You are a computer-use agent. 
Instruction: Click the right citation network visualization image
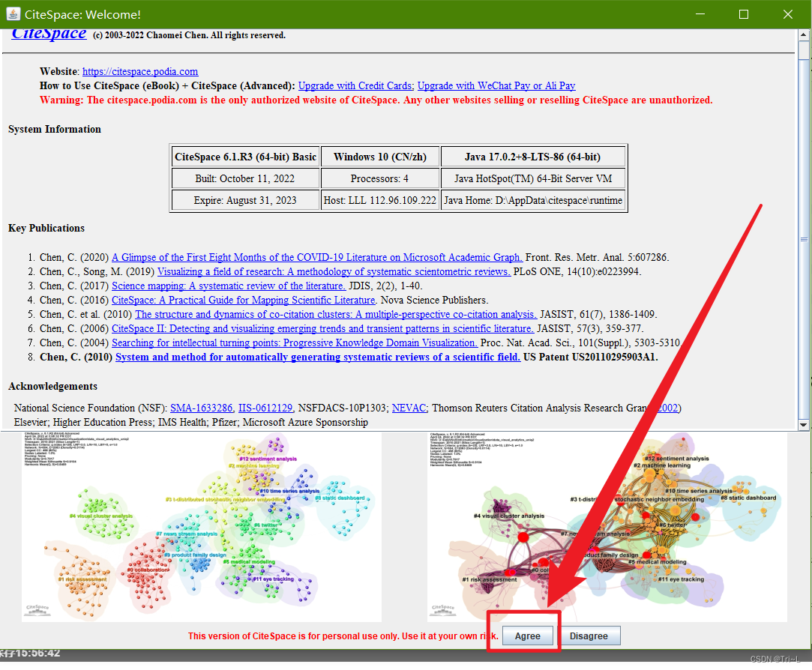pyautogui.click(x=607, y=527)
